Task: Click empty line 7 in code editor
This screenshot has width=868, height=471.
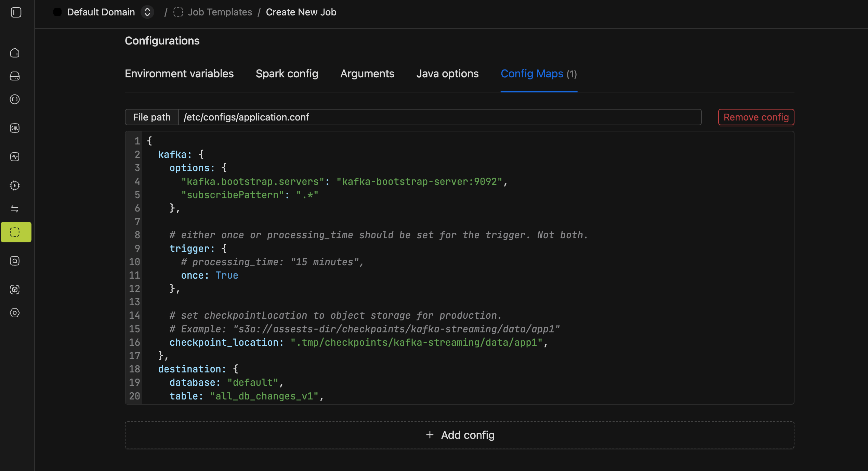Action: (468, 221)
